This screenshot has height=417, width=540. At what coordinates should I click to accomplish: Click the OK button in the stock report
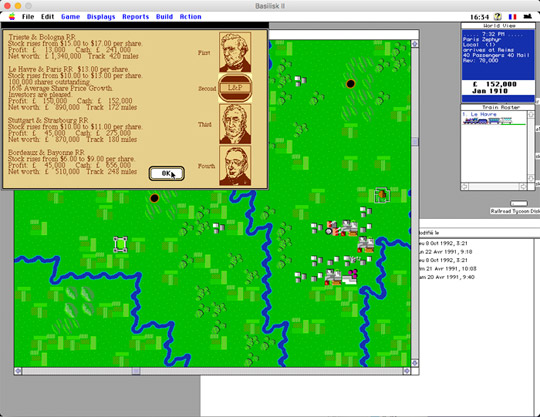click(x=167, y=174)
